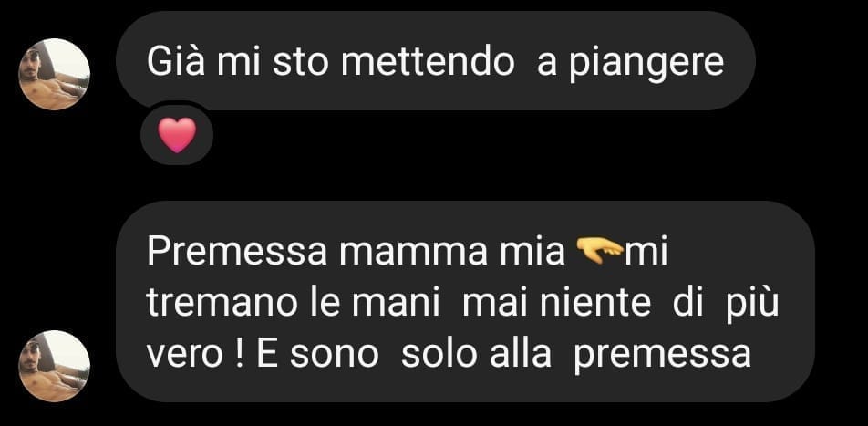868x426 pixels.
Task: Select the 'Già mi sto mettendo a piangere' bubble
Action: 435,60
